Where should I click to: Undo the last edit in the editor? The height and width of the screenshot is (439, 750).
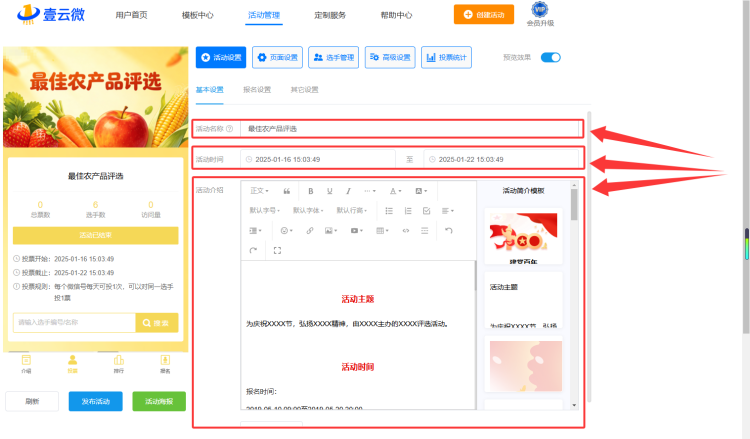(448, 230)
